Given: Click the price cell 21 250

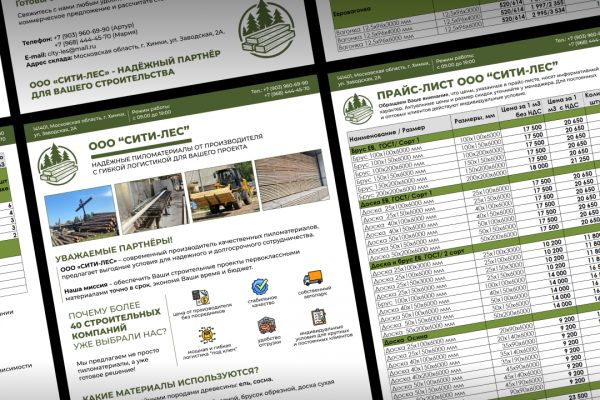Looking at the screenshot, I should pos(579,159).
